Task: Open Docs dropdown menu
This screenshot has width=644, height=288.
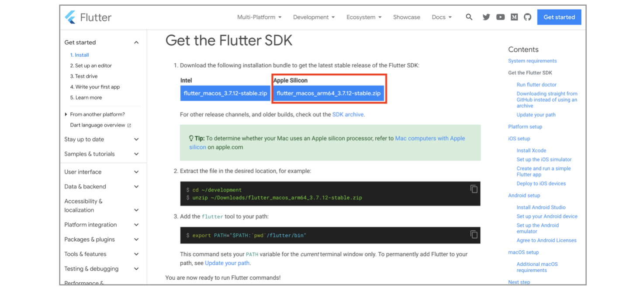Action: 441,17
